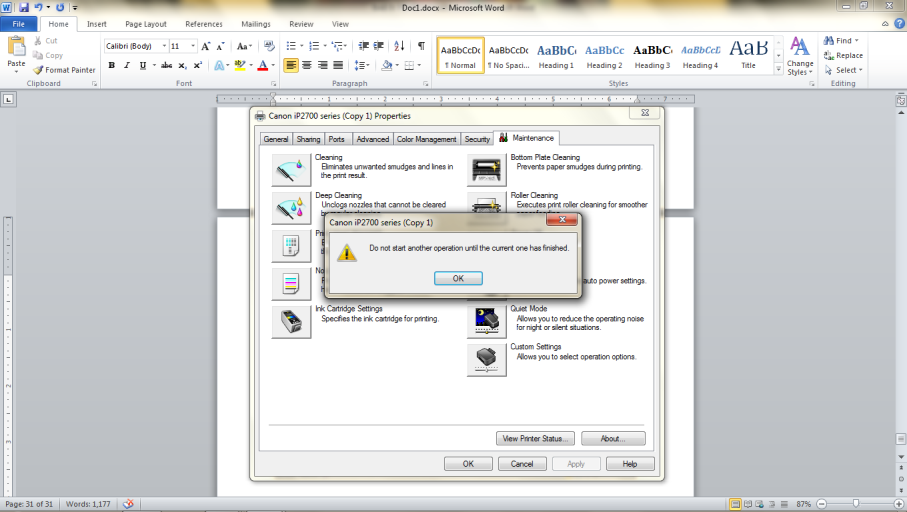Click Help in the Properties dialog
The image size is (907, 512).
coord(630,463)
